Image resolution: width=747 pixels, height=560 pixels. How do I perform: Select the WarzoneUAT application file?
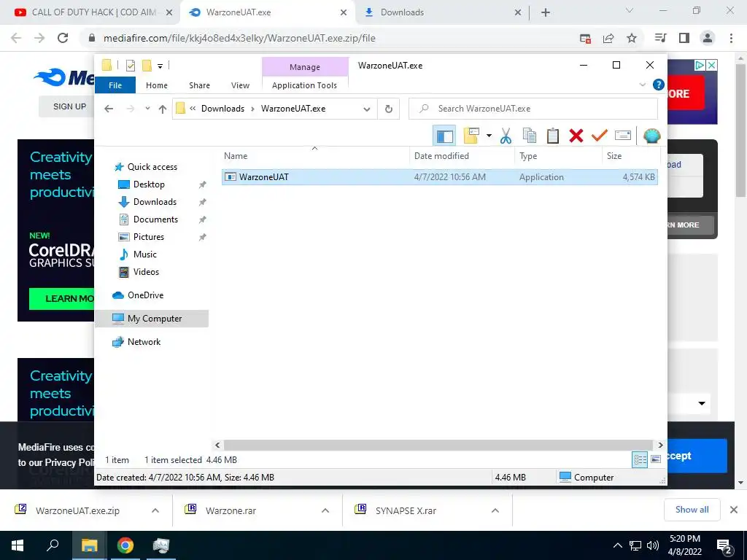(439, 177)
